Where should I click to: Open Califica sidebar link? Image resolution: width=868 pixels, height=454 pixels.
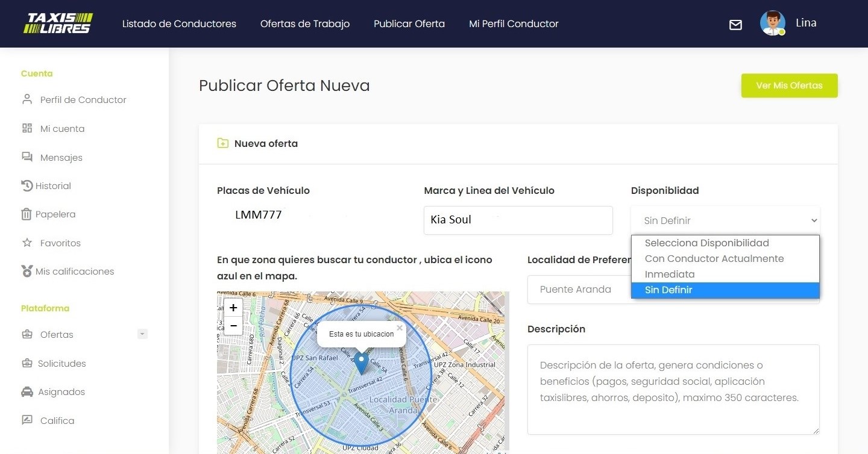click(x=57, y=421)
